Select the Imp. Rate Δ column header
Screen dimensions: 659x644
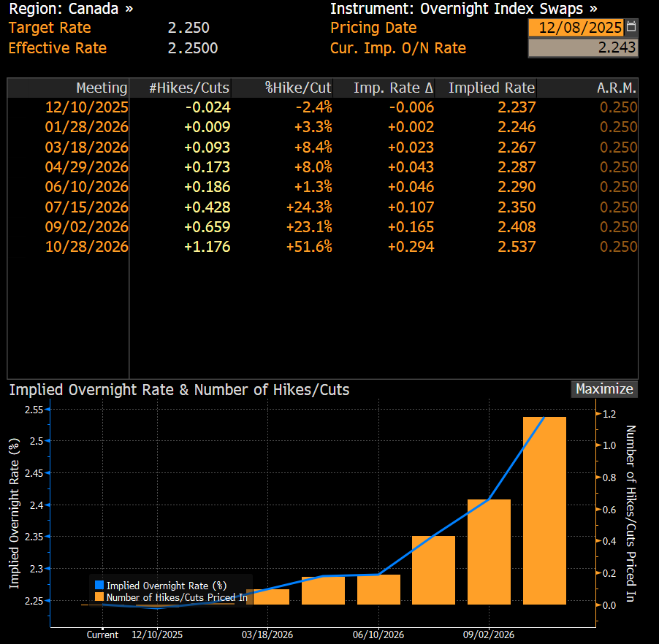click(x=394, y=88)
